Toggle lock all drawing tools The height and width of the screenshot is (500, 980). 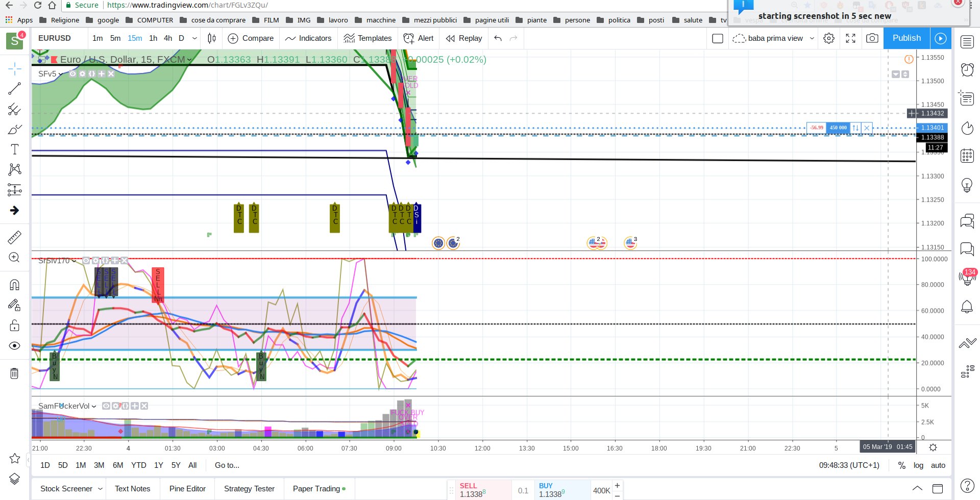[15, 326]
